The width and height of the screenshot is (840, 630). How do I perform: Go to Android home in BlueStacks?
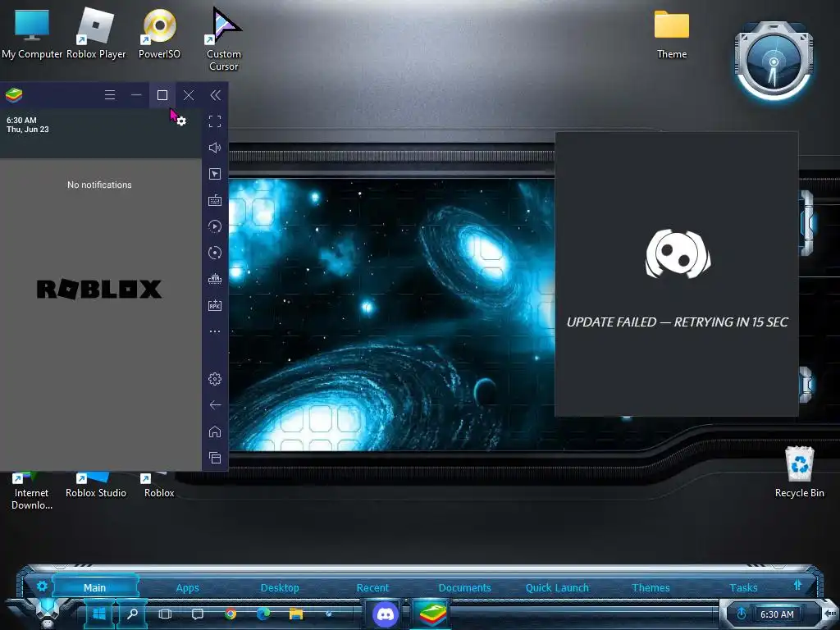215,431
